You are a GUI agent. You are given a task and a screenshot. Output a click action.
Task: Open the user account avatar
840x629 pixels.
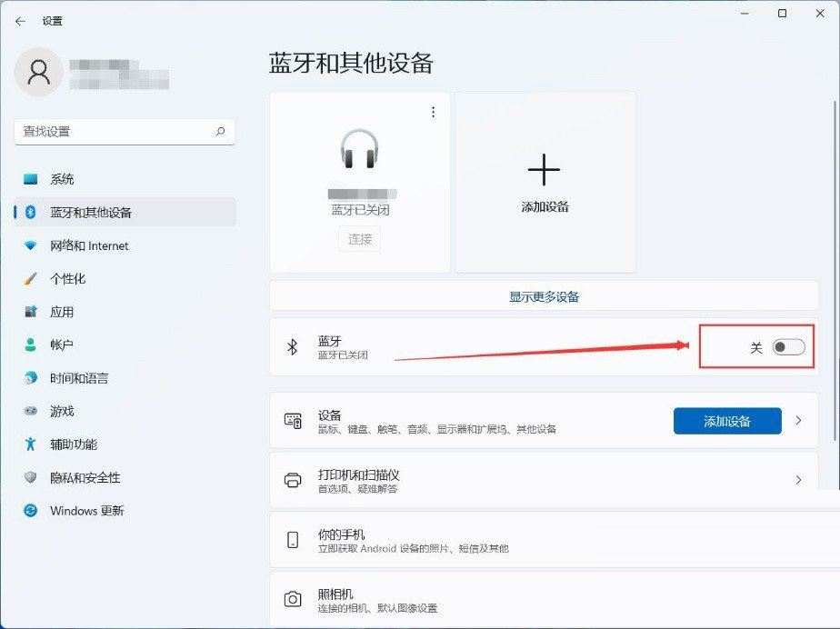click(39, 73)
